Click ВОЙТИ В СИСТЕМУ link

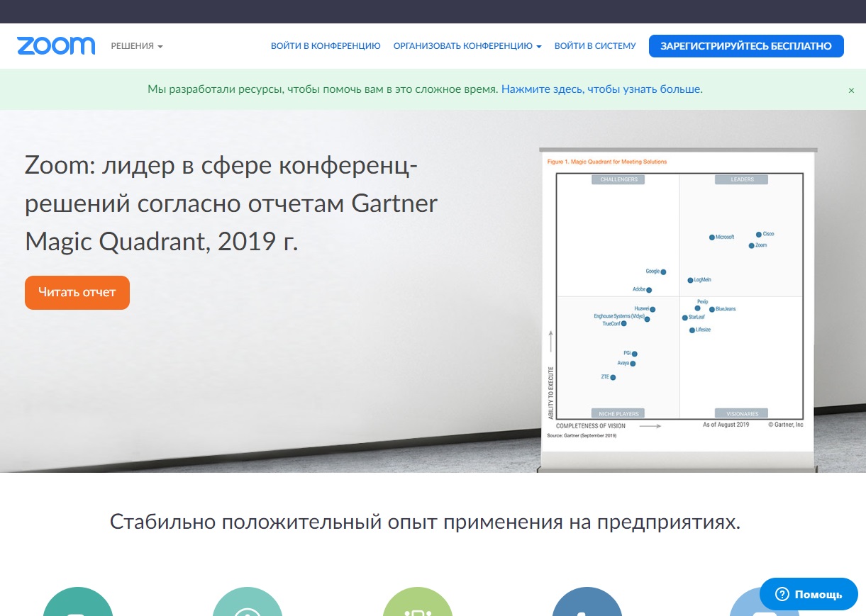596,46
